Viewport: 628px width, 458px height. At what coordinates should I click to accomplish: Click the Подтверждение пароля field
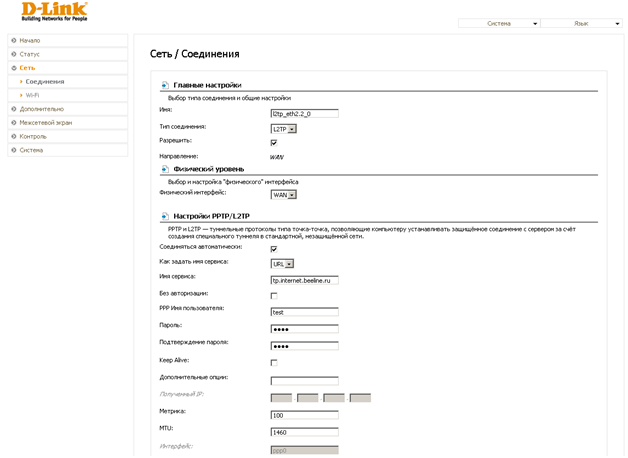[x=304, y=346]
